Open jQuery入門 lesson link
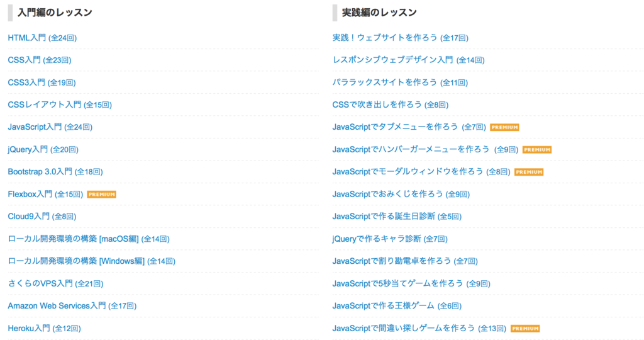This screenshot has height=340, width=644. pyautogui.click(x=43, y=149)
